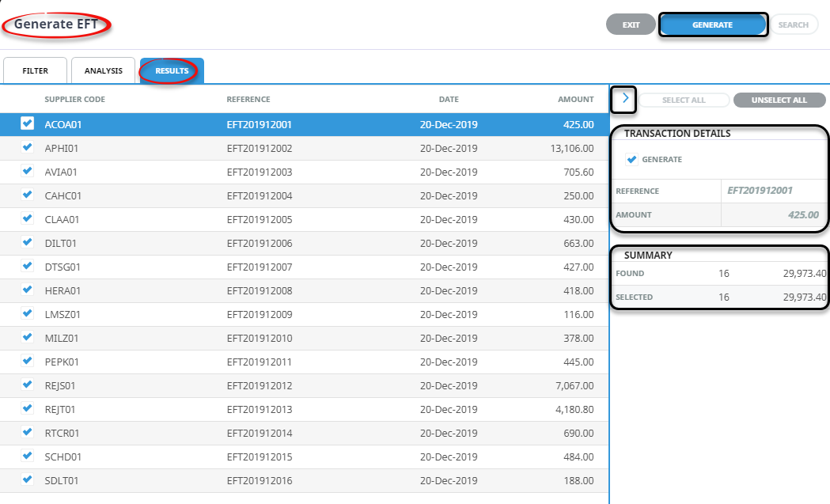This screenshot has width=830, height=504.
Task: Click the Unselect All button
Action: pos(779,100)
